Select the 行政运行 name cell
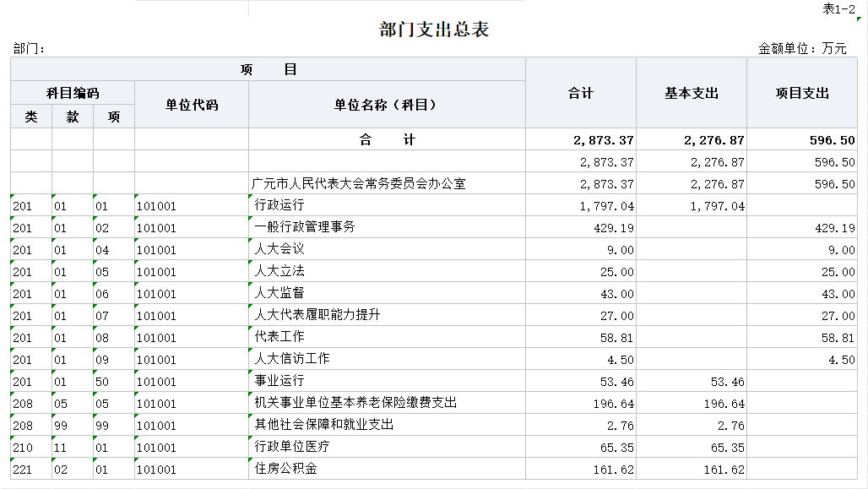The width and height of the screenshot is (868, 489). tap(279, 205)
